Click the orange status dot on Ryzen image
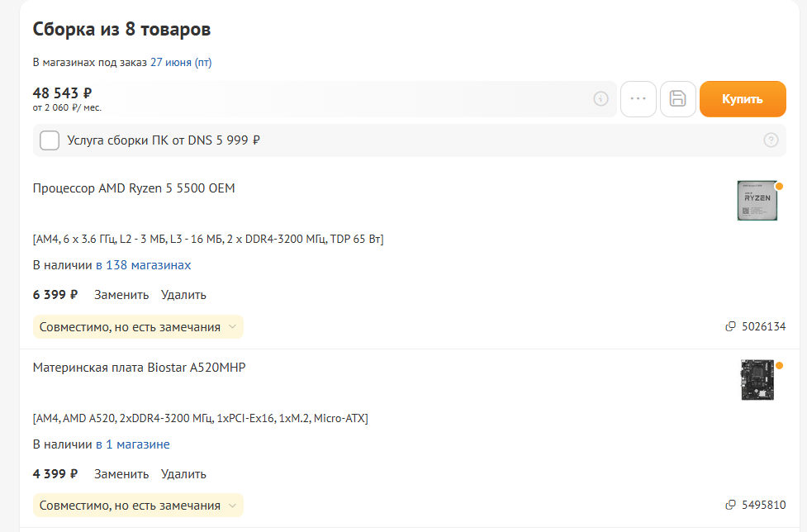Image resolution: width=807 pixels, height=532 pixels. click(779, 186)
